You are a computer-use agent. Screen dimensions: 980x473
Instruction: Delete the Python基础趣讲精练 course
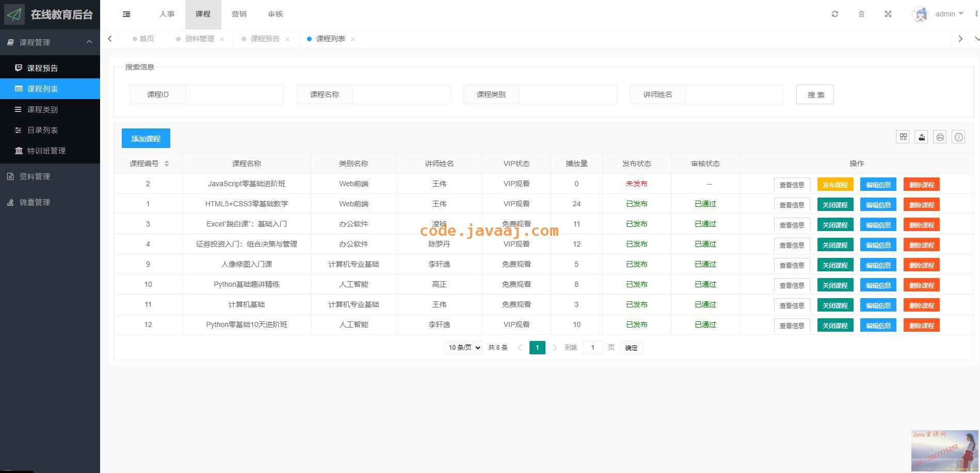coord(921,285)
